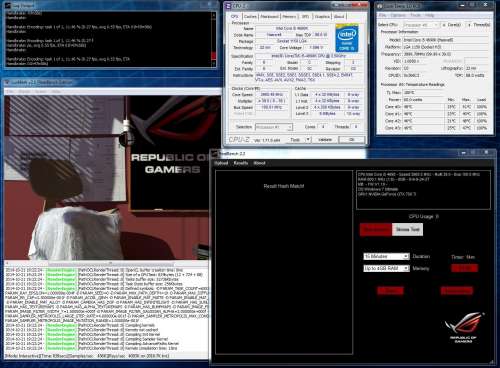Open the Upload menu in RealBench
The image size is (500, 368).
pyautogui.click(x=221, y=163)
